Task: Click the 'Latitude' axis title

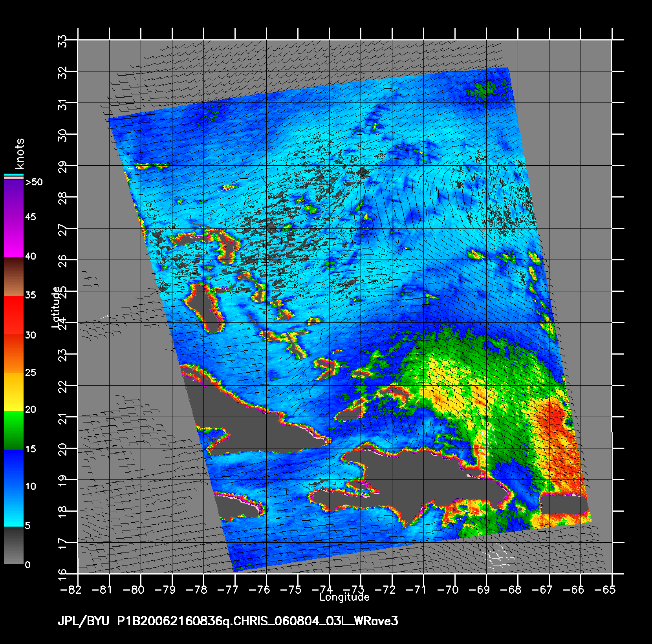Action: coord(56,308)
